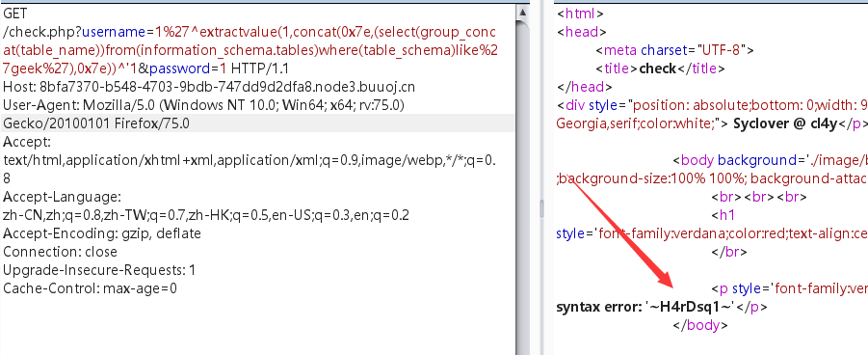Click 'information_schema.tables' payload text line
This screenshot has height=355, width=868.
click(x=250, y=50)
